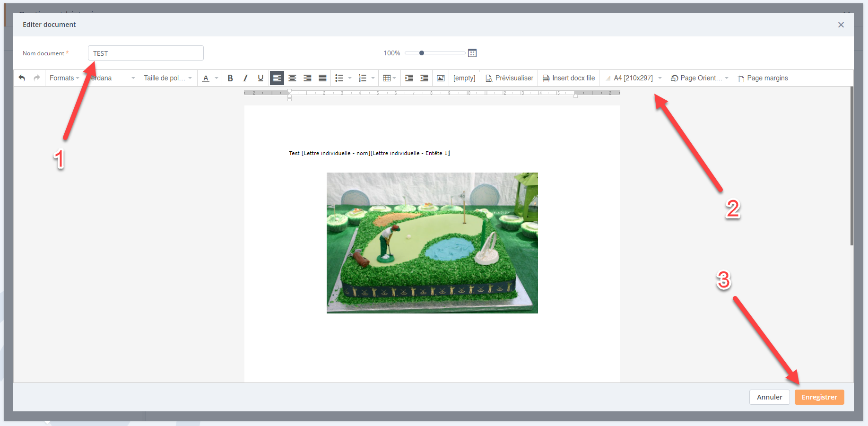Click the 100% zoom slider handle
The width and height of the screenshot is (868, 426).
[422, 53]
